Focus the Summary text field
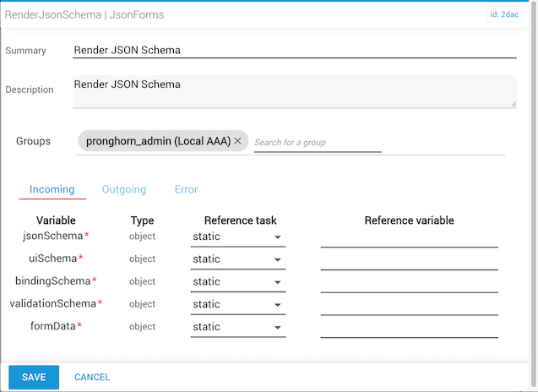538x392 pixels. [x=294, y=50]
